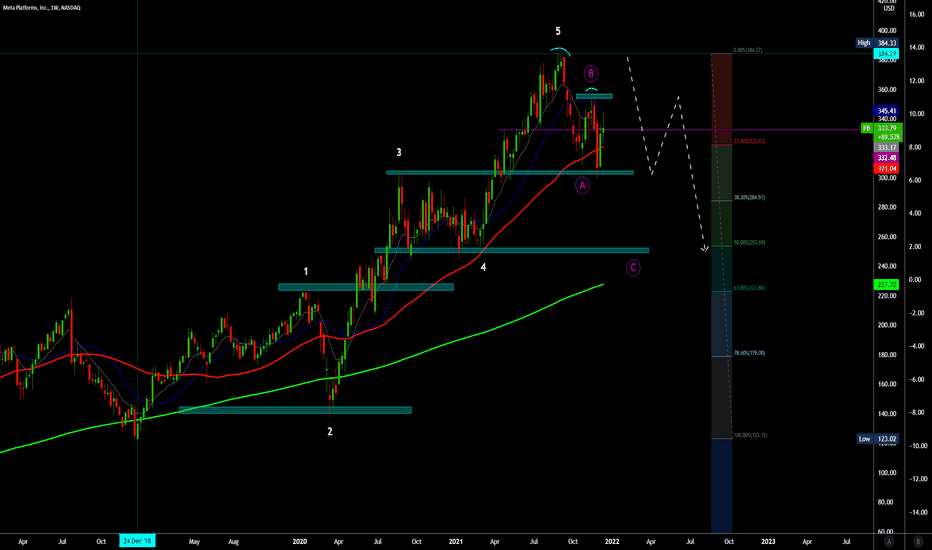932x550 pixels.
Task: Click the 50.00%(253.69) Fibonacci level label
Action: click(749, 243)
